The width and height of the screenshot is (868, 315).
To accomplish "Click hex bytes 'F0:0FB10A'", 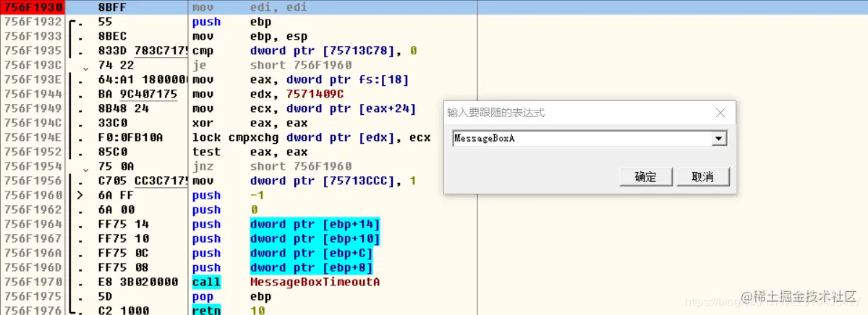I will 130,137.
